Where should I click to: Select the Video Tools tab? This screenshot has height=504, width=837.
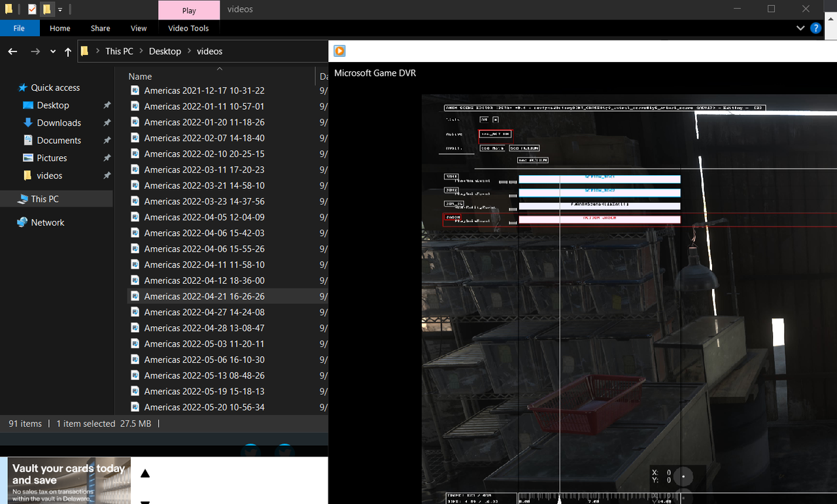pyautogui.click(x=188, y=28)
